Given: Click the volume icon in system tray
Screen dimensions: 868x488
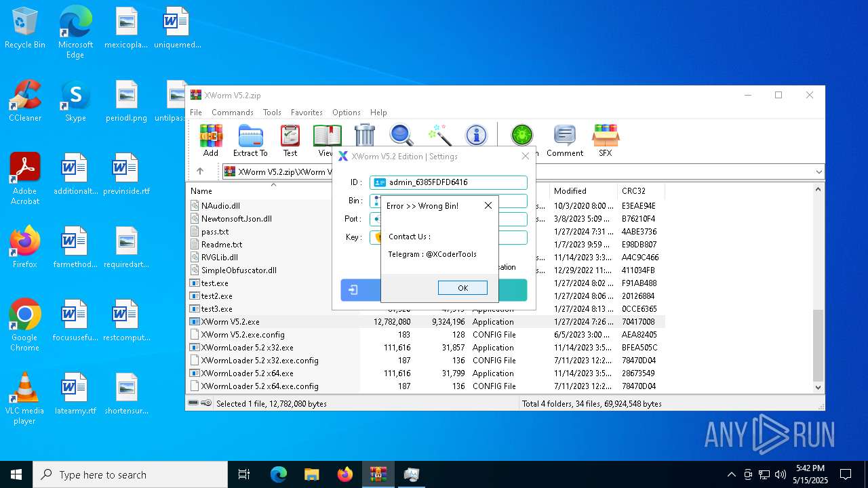Looking at the screenshot, I should (x=780, y=474).
